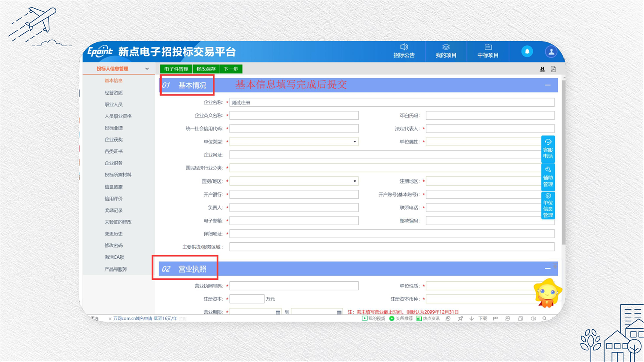Select 经营资质 in the left sidebar
Screen dimensions: 644x362
(113, 93)
